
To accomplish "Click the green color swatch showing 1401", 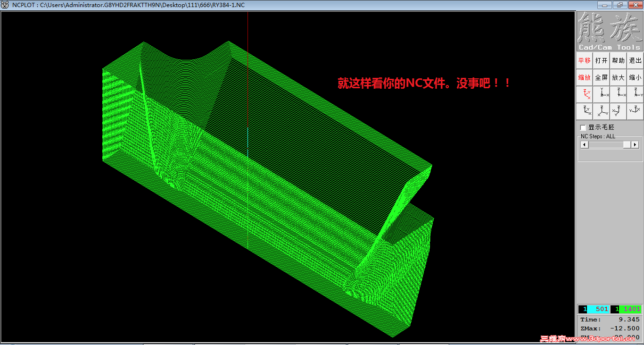I will point(630,309).
